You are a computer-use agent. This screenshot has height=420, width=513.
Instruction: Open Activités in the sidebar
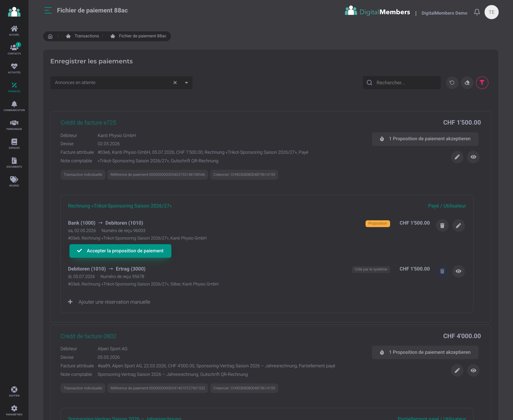click(x=14, y=69)
